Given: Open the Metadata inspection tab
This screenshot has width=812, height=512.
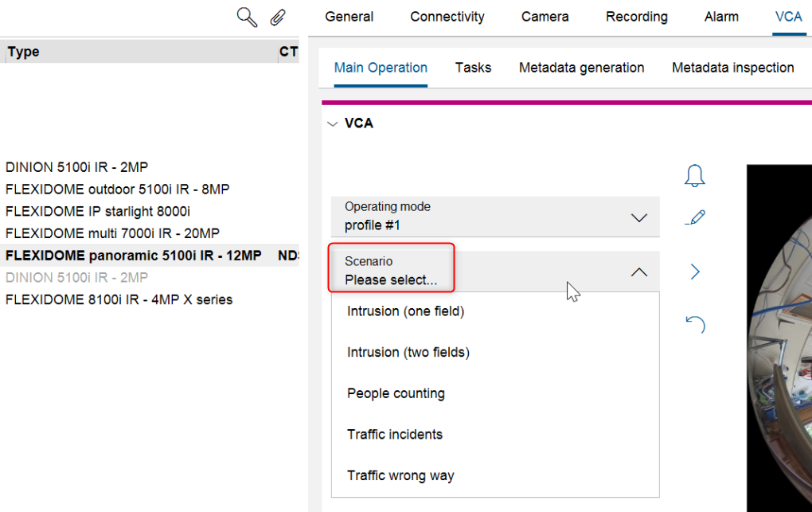Looking at the screenshot, I should pos(732,68).
